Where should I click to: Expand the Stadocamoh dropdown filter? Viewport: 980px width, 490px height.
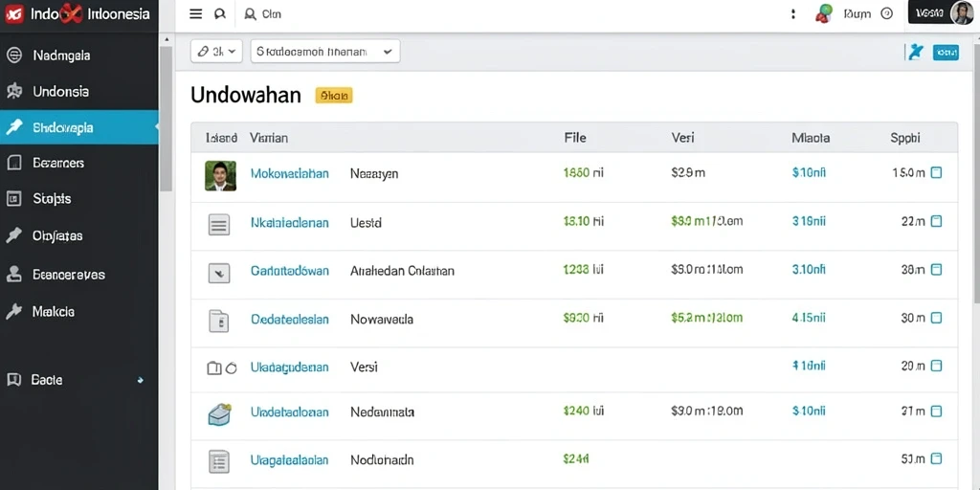[x=325, y=52]
